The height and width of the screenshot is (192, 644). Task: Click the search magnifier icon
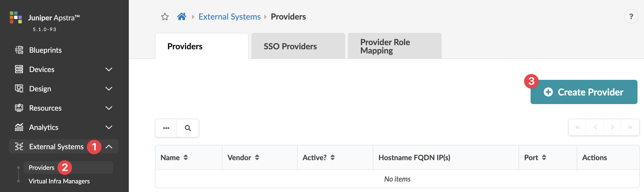[x=188, y=128]
